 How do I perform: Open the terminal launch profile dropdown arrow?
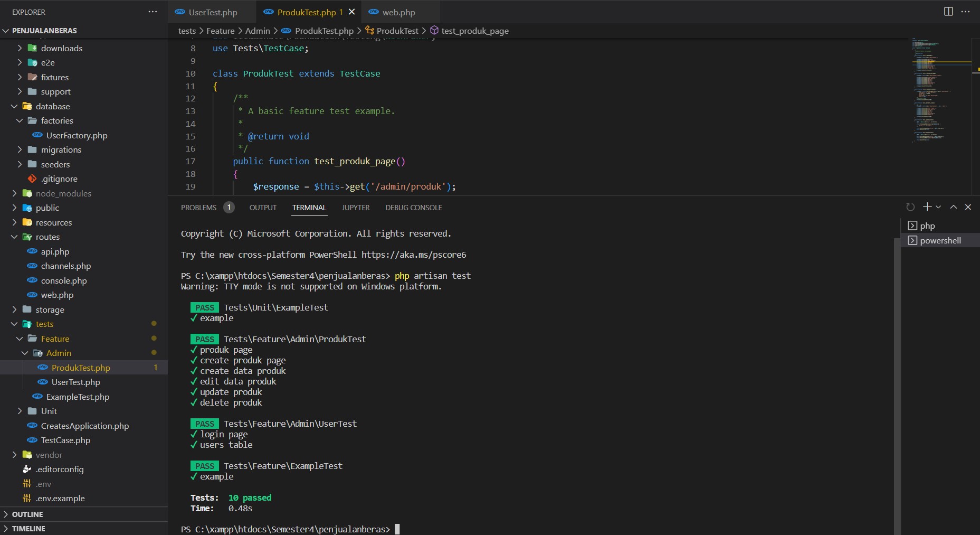tap(938, 207)
